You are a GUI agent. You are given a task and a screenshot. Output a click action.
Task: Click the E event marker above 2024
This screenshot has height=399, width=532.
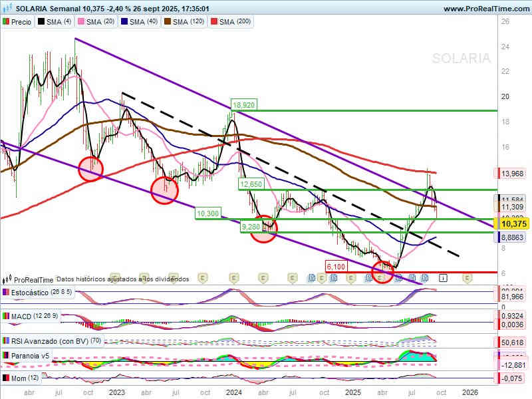(233, 278)
